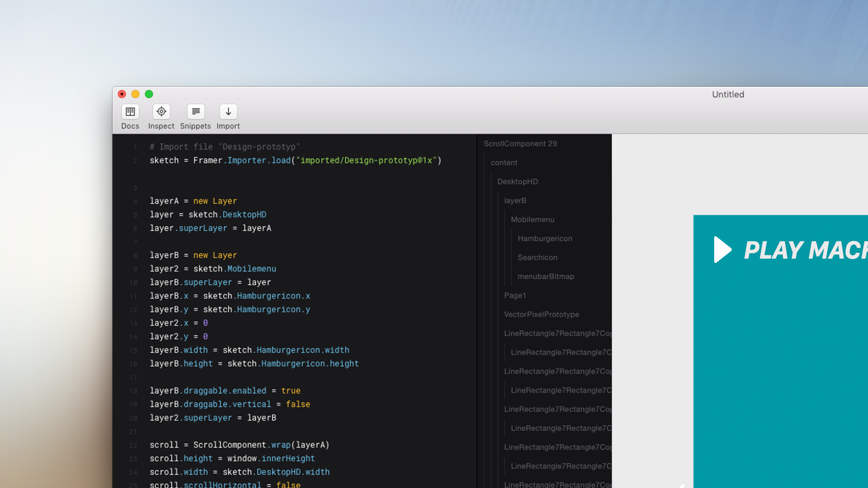The image size is (868, 488).
Task: Select the VectorPixelPrototype layer
Action: click(542, 315)
